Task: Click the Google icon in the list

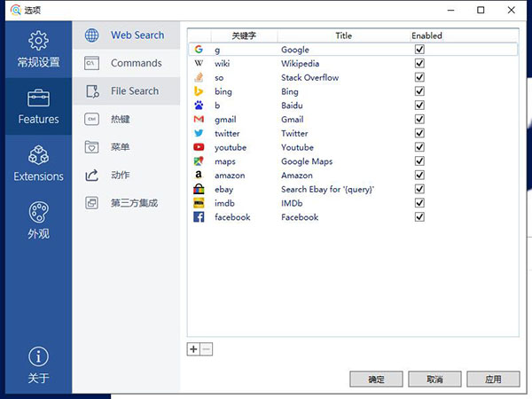Action: click(199, 50)
